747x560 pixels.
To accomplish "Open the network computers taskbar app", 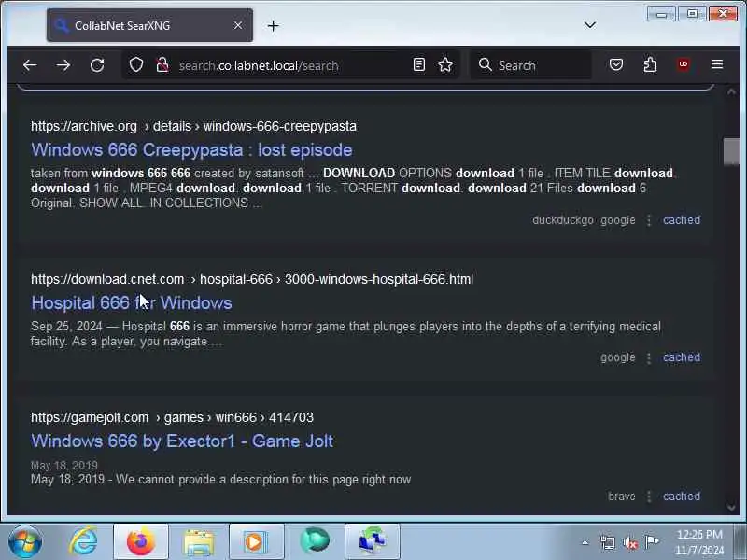I will (x=372, y=541).
